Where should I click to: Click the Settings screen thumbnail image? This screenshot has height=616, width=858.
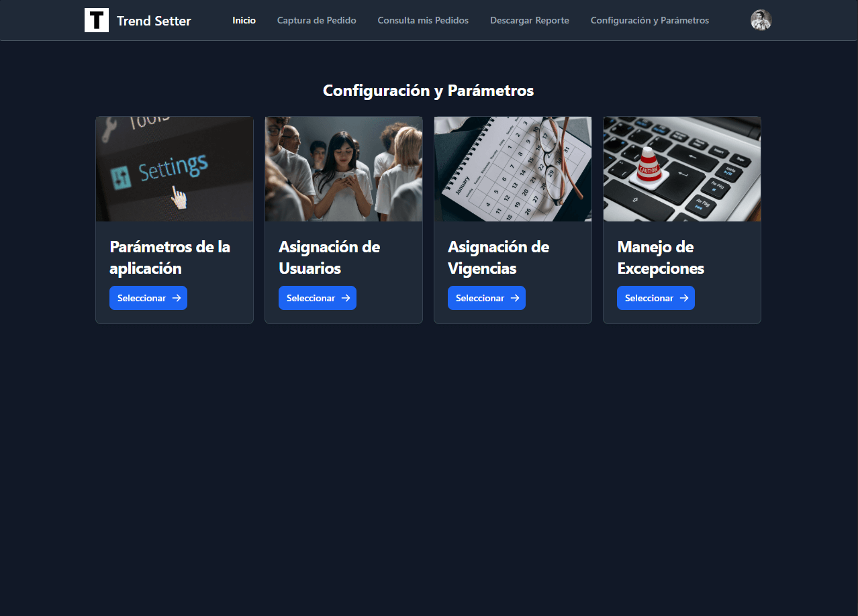[175, 169]
